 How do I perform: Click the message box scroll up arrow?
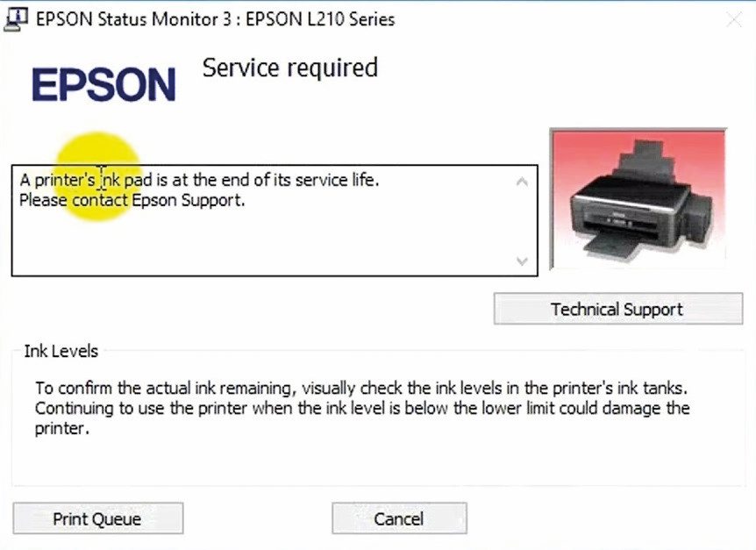coord(522,182)
